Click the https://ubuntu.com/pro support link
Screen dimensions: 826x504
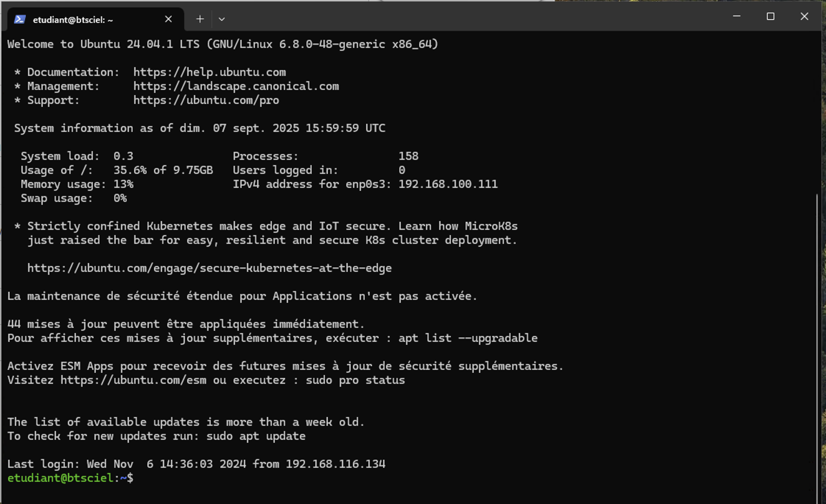[206, 100]
